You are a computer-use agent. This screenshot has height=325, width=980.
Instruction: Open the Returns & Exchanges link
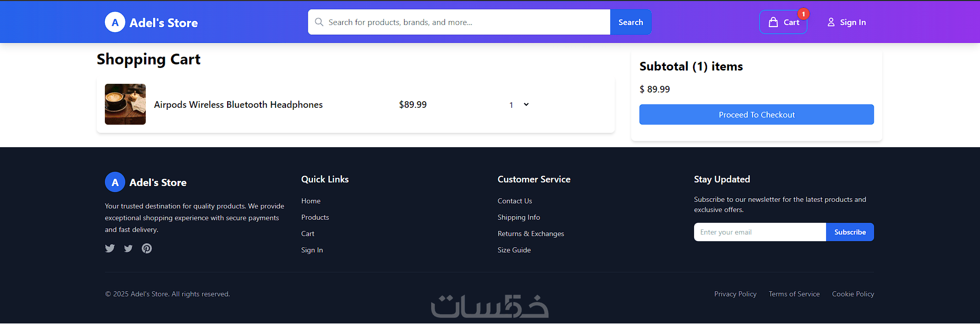(x=531, y=234)
